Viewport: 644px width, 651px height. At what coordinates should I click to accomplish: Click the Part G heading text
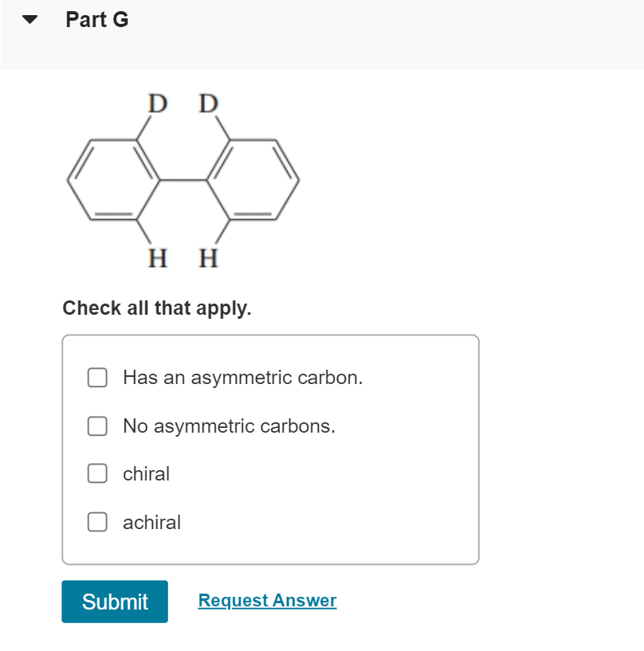coord(96,20)
